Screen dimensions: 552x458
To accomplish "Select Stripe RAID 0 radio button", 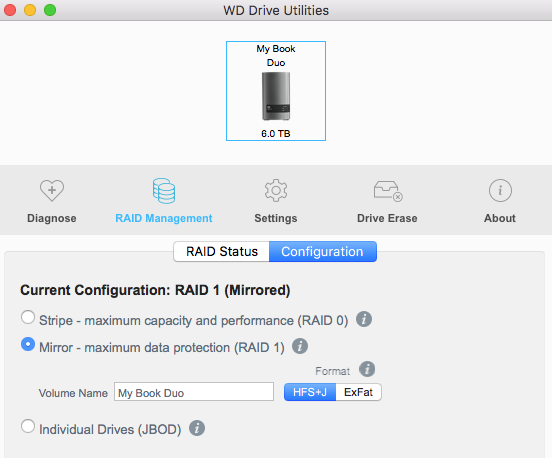I will pos(28,317).
